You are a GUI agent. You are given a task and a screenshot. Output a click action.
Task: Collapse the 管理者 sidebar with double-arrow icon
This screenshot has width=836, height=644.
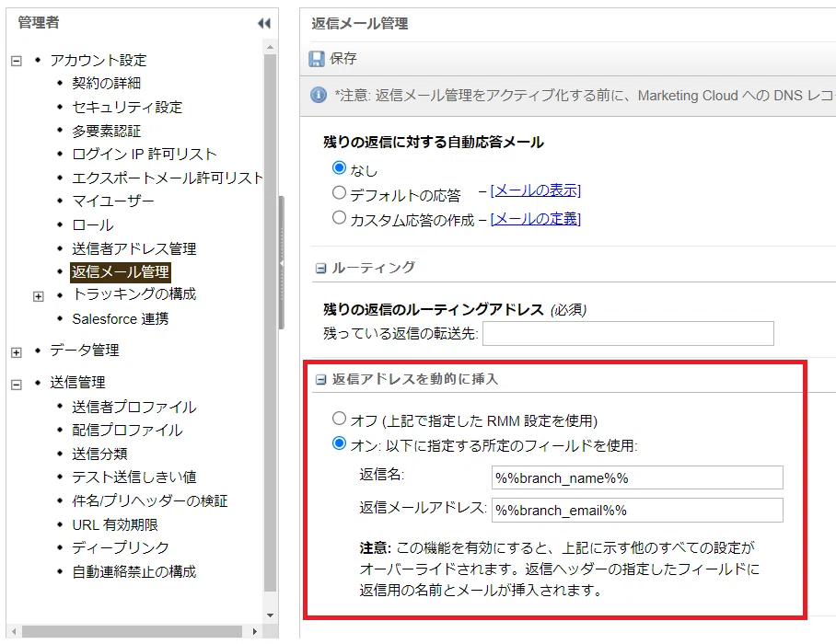[264, 23]
